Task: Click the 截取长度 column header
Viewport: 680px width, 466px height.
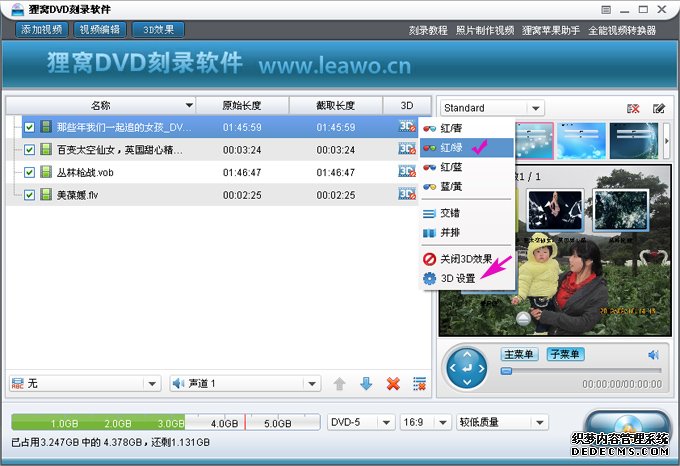Action: (x=336, y=105)
